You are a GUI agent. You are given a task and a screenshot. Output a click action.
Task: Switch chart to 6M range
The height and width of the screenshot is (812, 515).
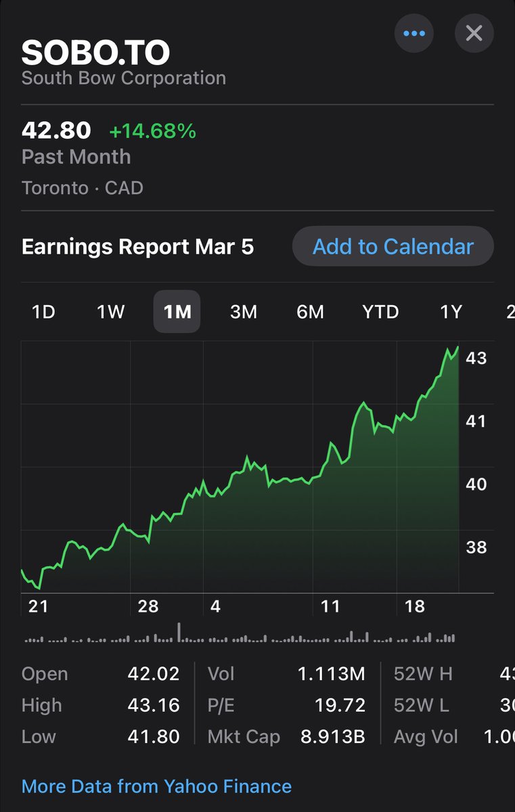(310, 311)
